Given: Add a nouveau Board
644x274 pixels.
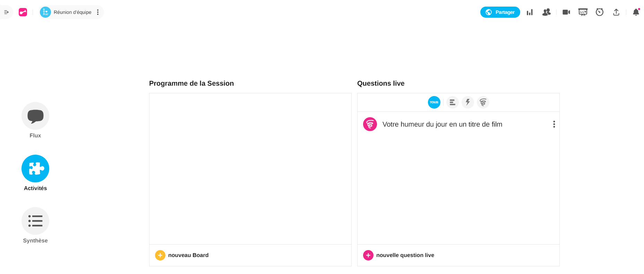Looking at the screenshot, I should [x=182, y=255].
